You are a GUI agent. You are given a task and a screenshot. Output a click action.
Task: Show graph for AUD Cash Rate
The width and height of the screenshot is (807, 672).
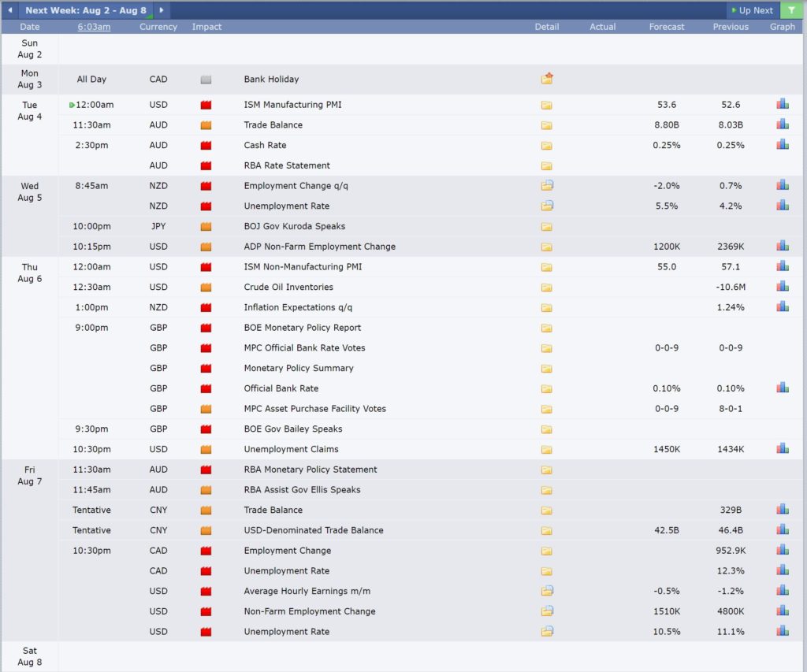[x=783, y=145]
